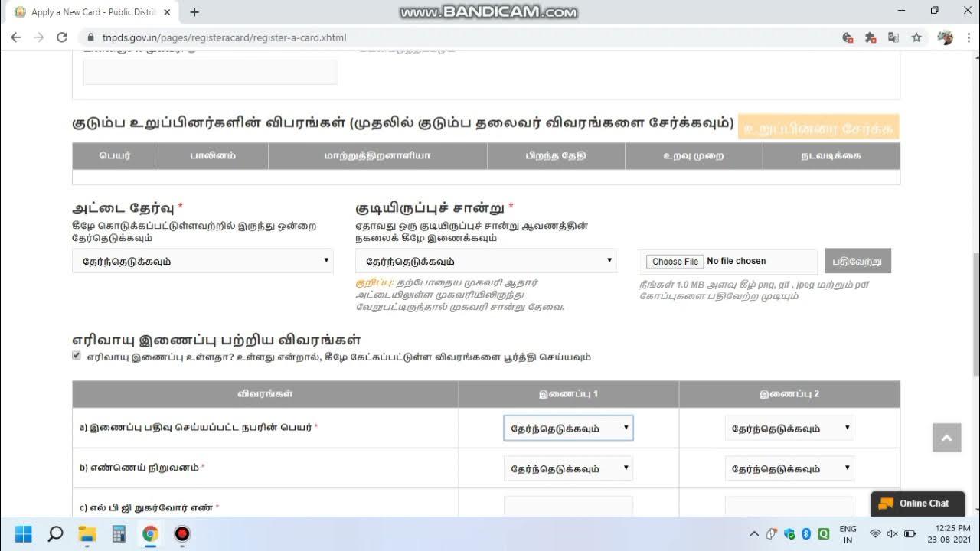Click the Connection 1 (இணைப்பு 1) table header
This screenshot has height=551, width=980.
(x=568, y=394)
